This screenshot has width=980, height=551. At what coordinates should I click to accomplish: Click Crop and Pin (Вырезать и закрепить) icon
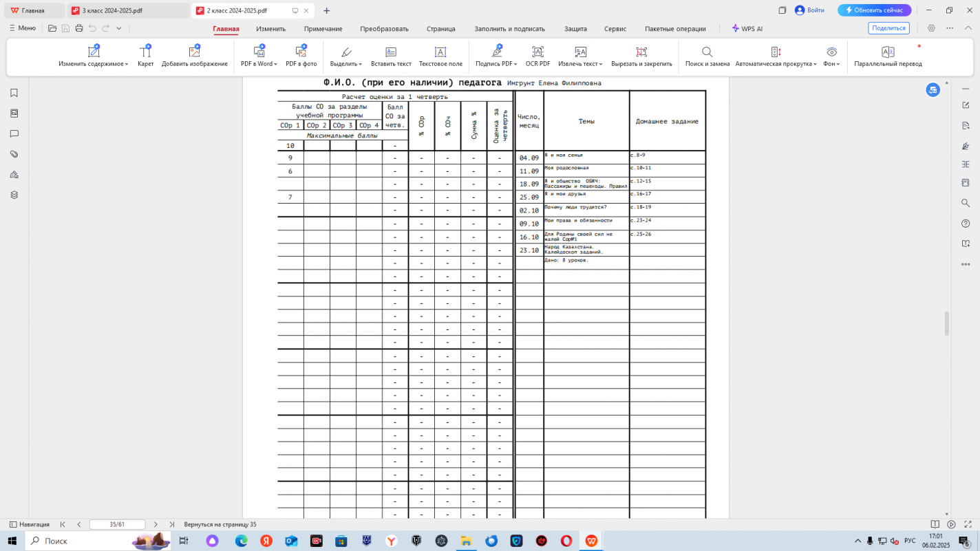[x=641, y=52]
